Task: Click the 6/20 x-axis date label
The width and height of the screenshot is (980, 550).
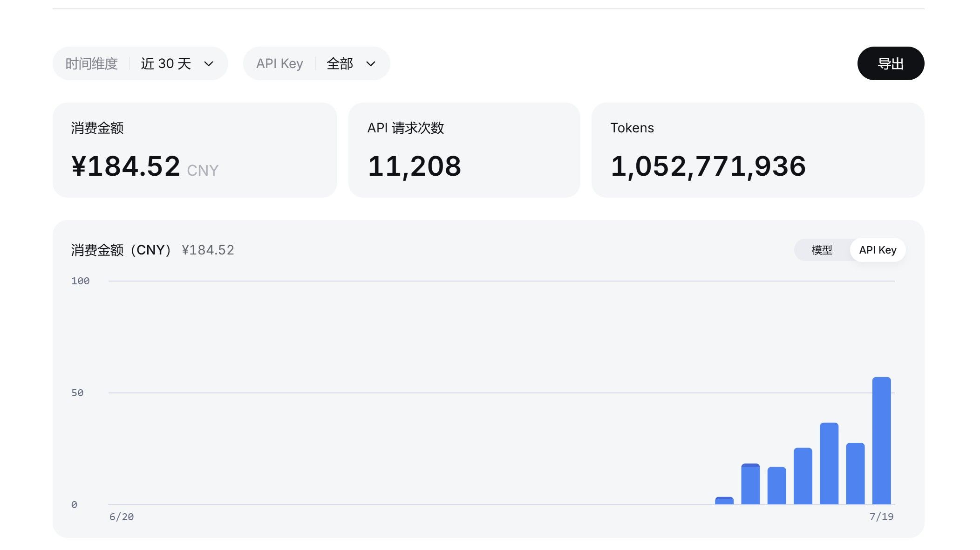Action: coord(122,517)
